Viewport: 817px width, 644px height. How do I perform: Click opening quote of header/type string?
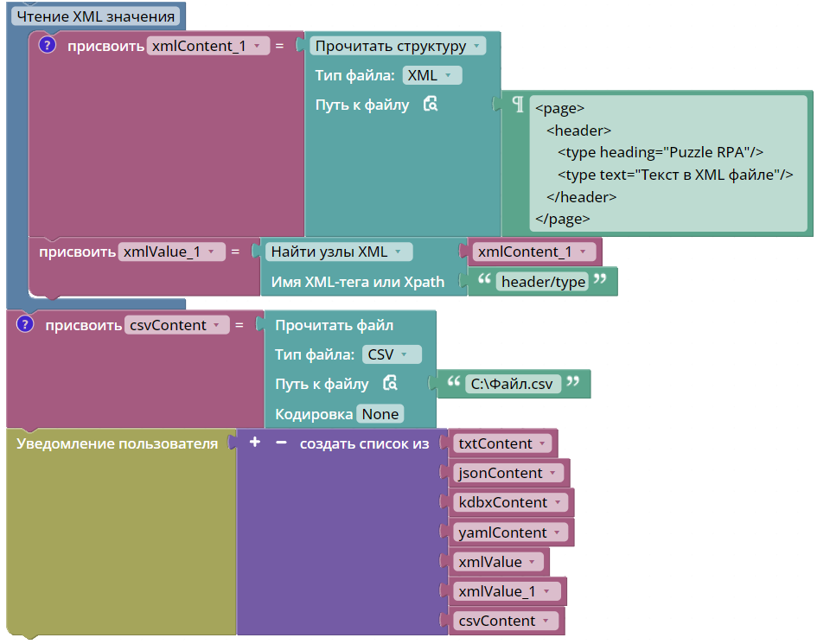coord(484,279)
